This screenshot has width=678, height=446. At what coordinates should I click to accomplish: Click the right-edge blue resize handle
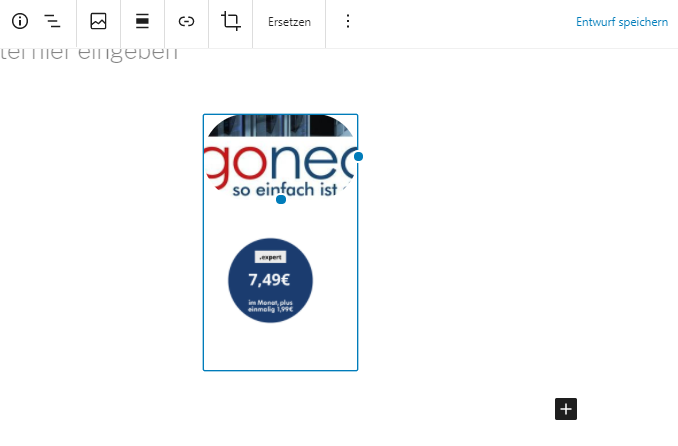pos(358,157)
